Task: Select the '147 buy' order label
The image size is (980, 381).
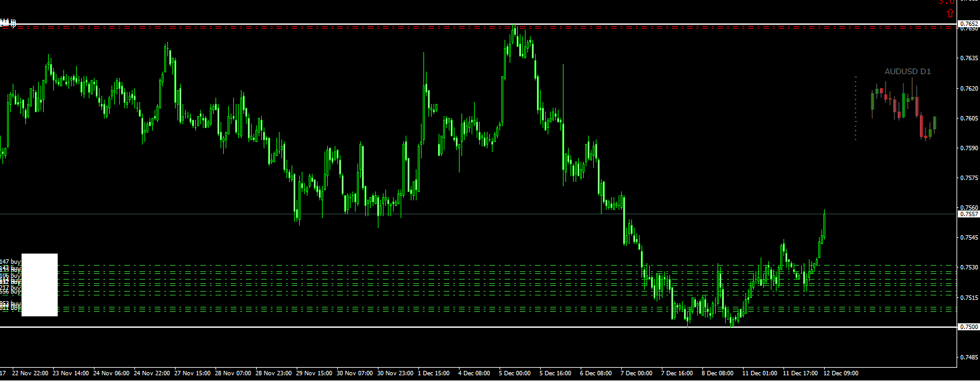Action: pos(11,261)
